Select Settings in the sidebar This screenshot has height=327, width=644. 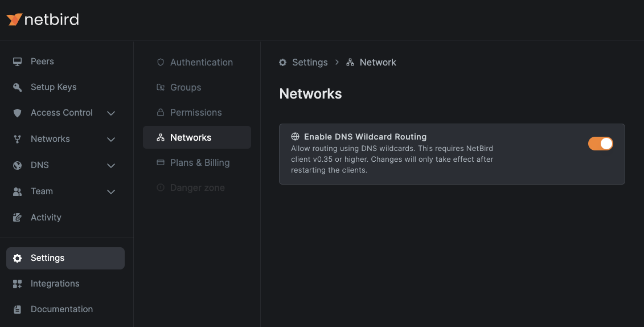(65, 258)
